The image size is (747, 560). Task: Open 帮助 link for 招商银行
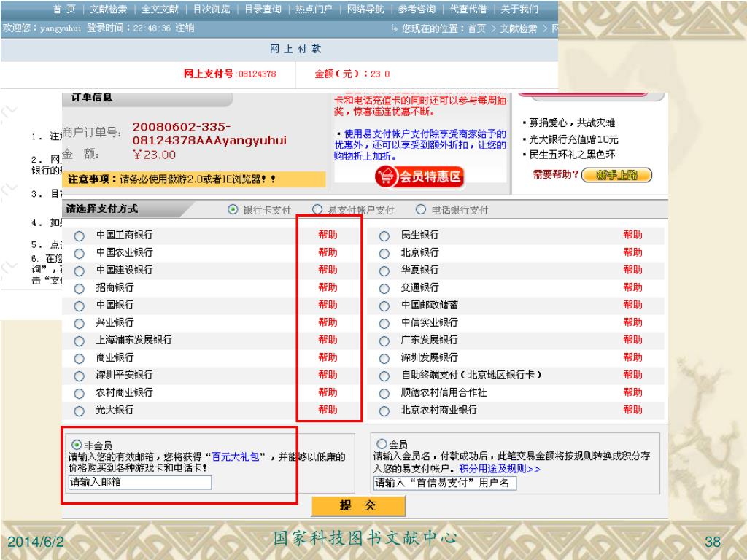(328, 287)
